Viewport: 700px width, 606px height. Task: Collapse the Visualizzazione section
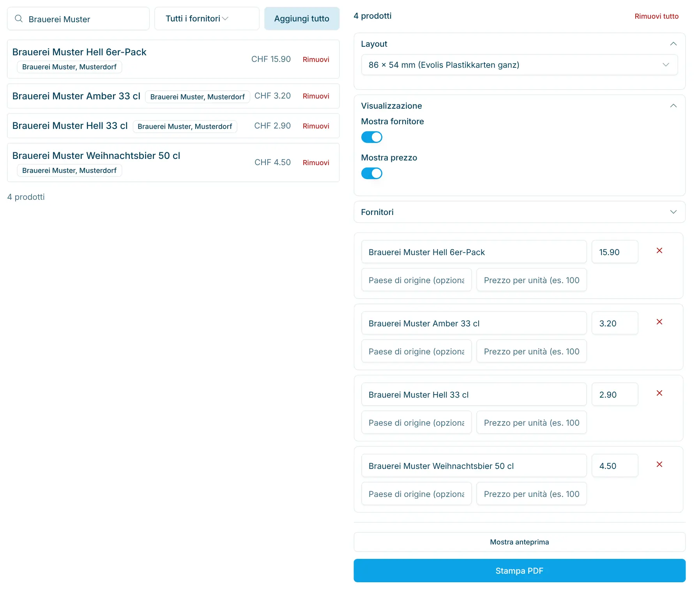(x=673, y=106)
